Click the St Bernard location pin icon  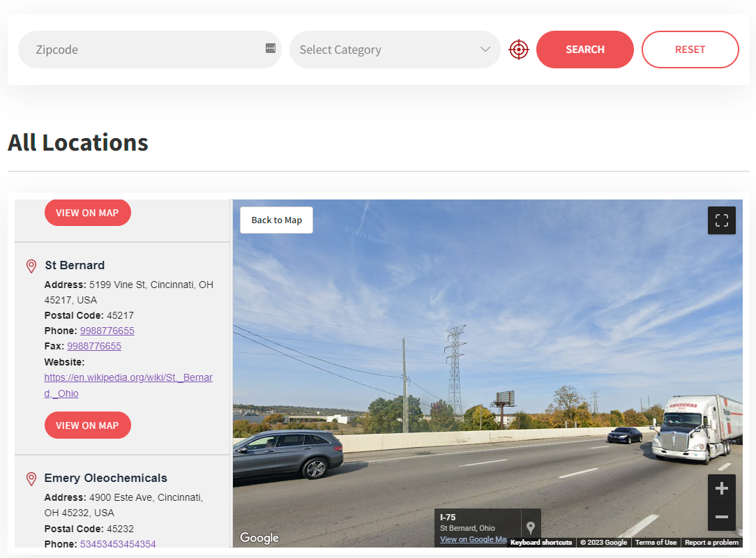31,266
